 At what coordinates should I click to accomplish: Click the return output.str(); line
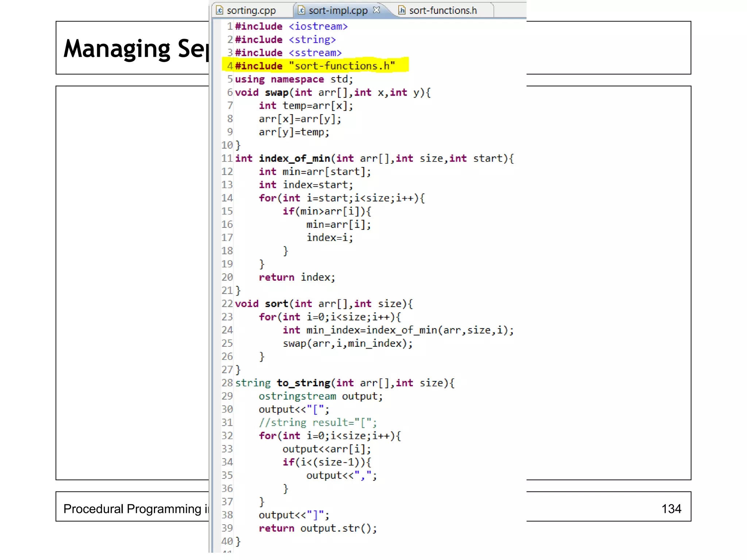coord(318,528)
